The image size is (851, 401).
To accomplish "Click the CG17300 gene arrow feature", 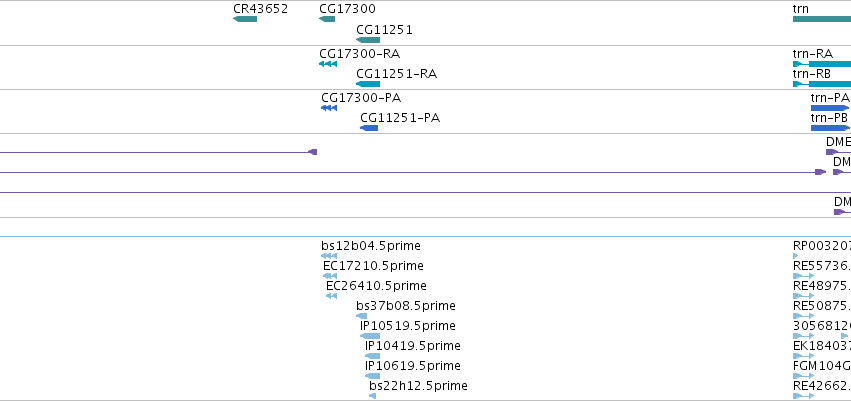I will pyautogui.click(x=327, y=19).
